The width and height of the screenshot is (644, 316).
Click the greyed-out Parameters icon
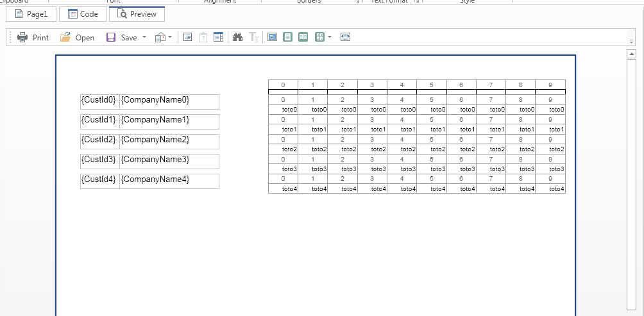pos(203,37)
